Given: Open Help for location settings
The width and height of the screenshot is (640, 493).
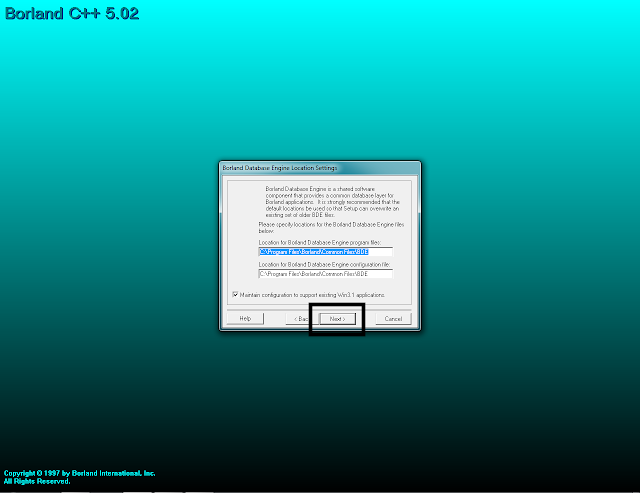Looking at the screenshot, I should click(x=245, y=318).
